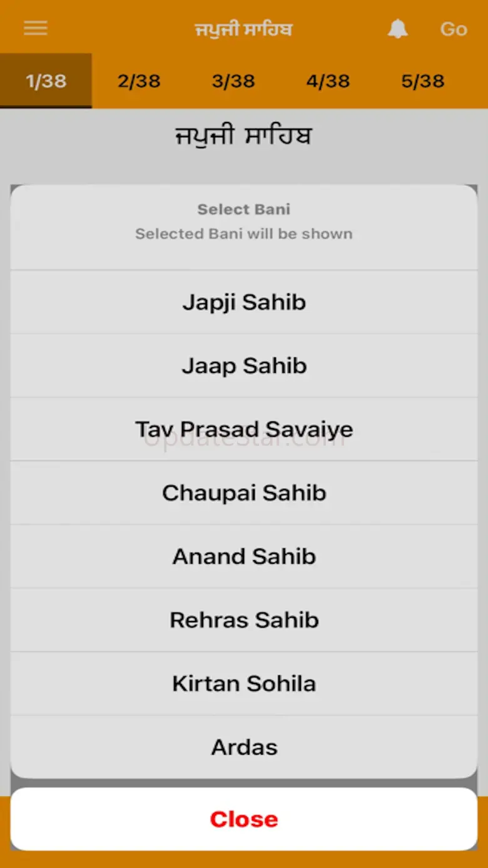
Task: Tap the Select Bani sheet header
Action: coord(244,222)
